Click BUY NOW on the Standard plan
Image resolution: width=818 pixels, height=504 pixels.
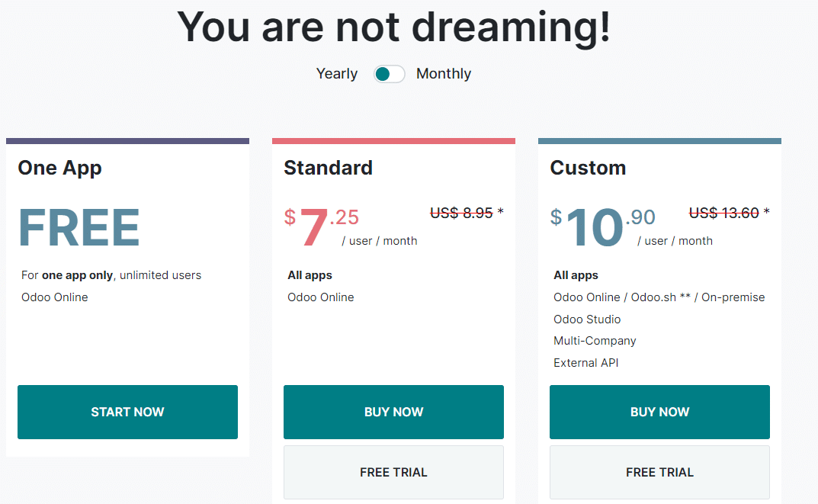point(393,412)
